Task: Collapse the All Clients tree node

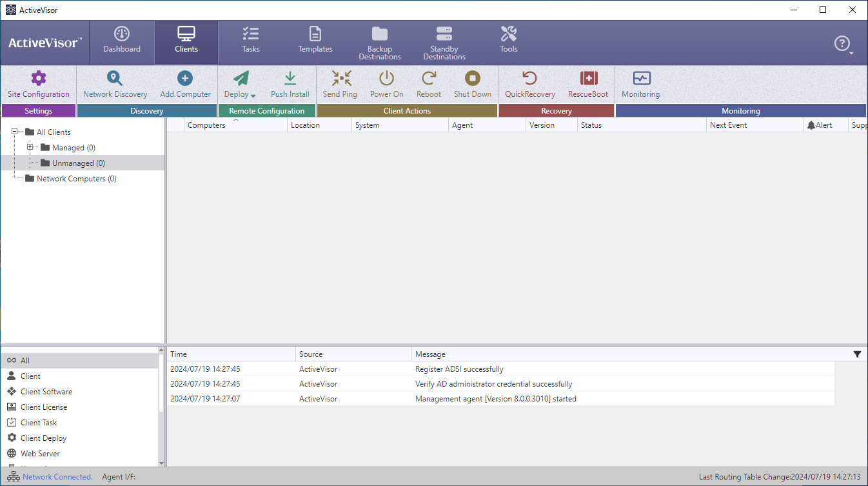Action: 14,132
